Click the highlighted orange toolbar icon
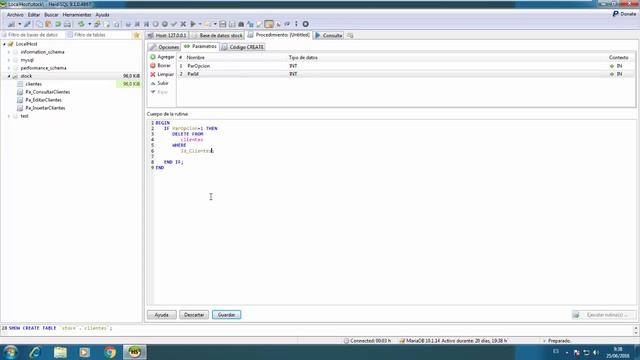 [x=269, y=24]
